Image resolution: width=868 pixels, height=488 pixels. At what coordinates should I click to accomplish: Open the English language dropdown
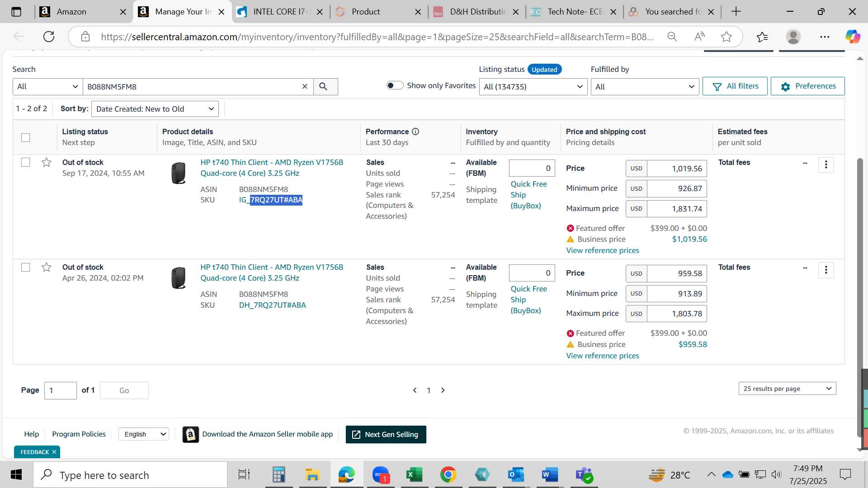click(x=144, y=434)
